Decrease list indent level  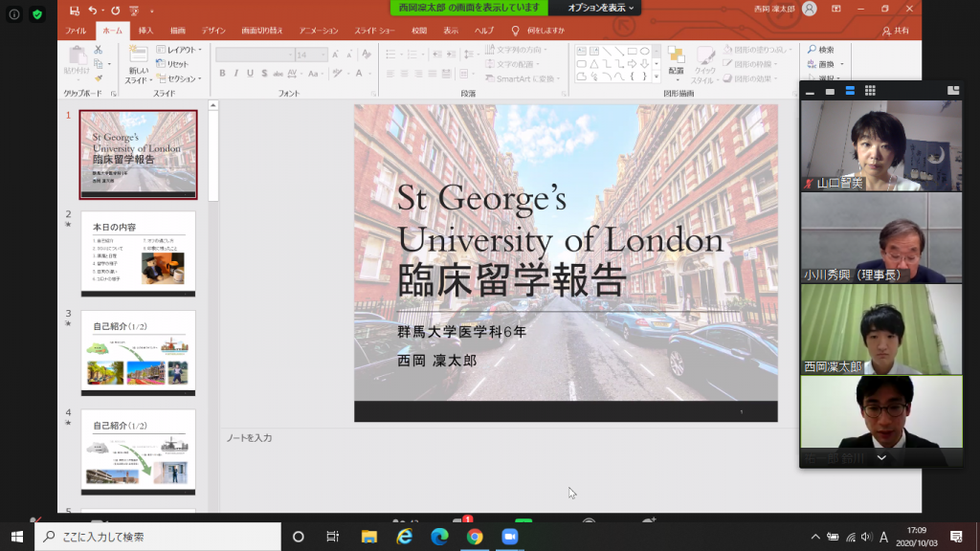(x=436, y=55)
